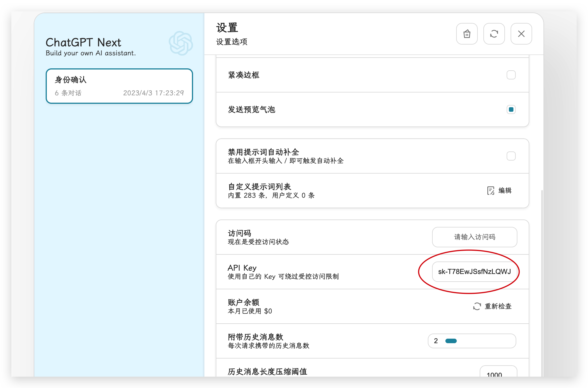Click the reset settings sync icon
This screenshot has width=588, height=388.
pyautogui.click(x=494, y=34)
